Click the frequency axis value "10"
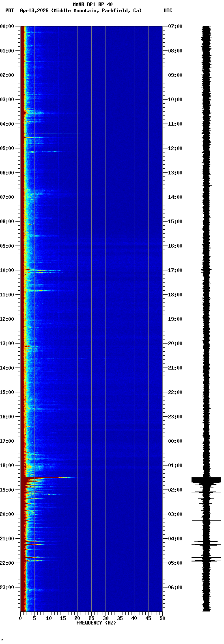The width and height of the screenshot is (224, 644). tap(49, 618)
